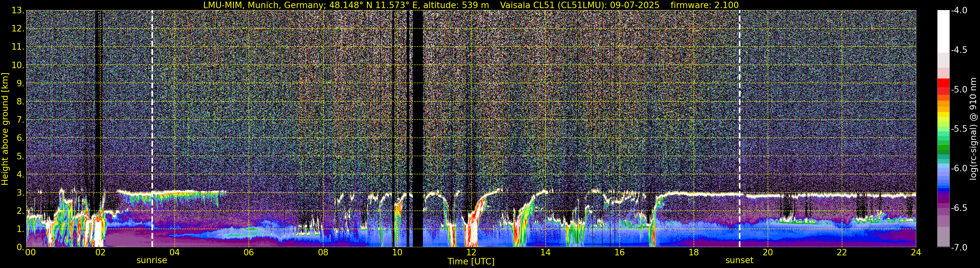Click the '24' time axis tick label
The height and width of the screenshot is (268, 980).
[916, 252]
